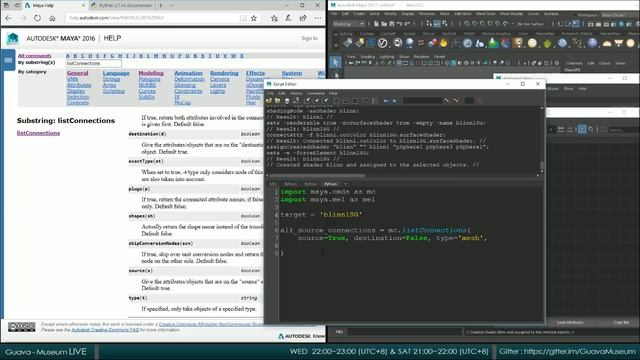Toggle Echo All Commands in Script Editor

click(366, 100)
